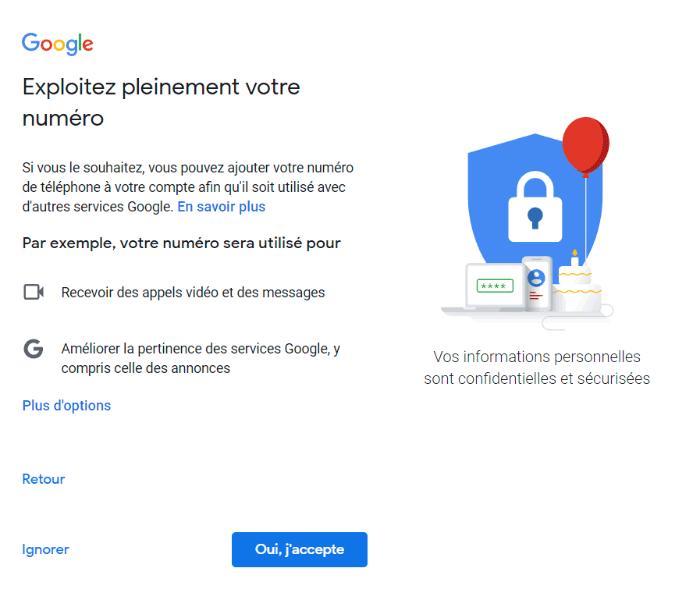This screenshot has width=700, height=593.
Task: Go back with the "Retour" link
Action: pos(44,479)
